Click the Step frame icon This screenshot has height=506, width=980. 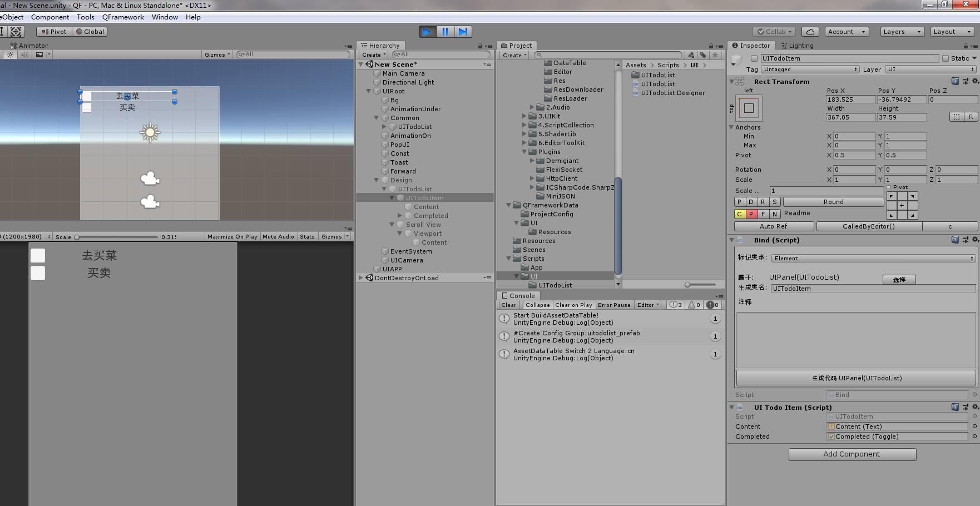pyautogui.click(x=463, y=31)
